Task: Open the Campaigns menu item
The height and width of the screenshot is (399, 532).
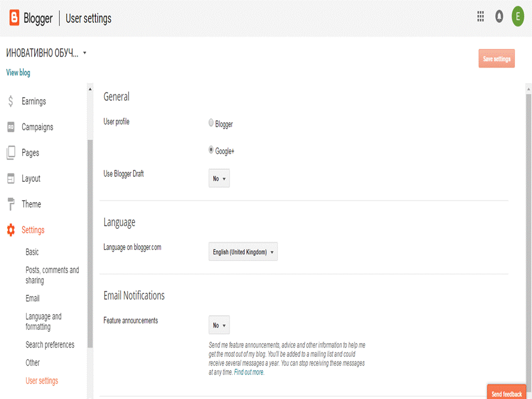Action: [x=37, y=127]
